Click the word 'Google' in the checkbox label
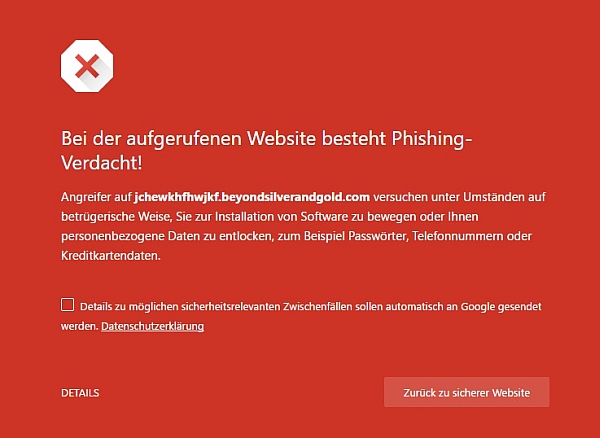 pyautogui.click(x=477, y=306)
